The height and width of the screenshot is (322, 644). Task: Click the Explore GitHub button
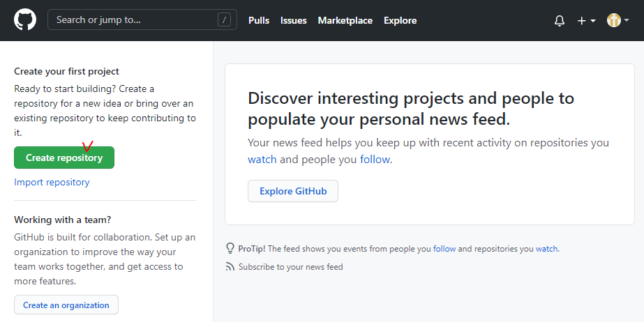[293, 191]
